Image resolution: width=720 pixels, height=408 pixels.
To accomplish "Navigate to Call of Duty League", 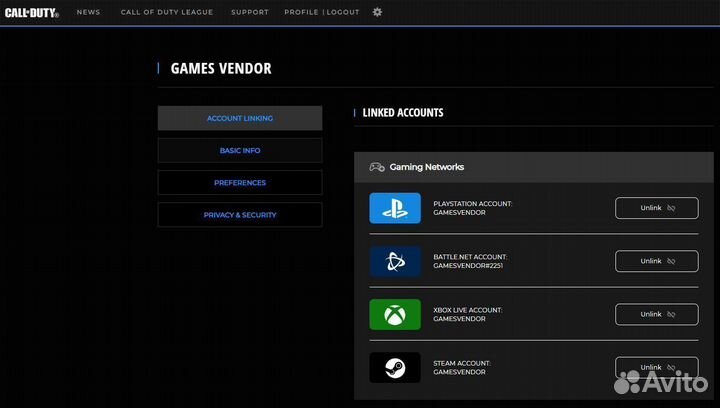I will pyautogui.click(x=165, y=13).
